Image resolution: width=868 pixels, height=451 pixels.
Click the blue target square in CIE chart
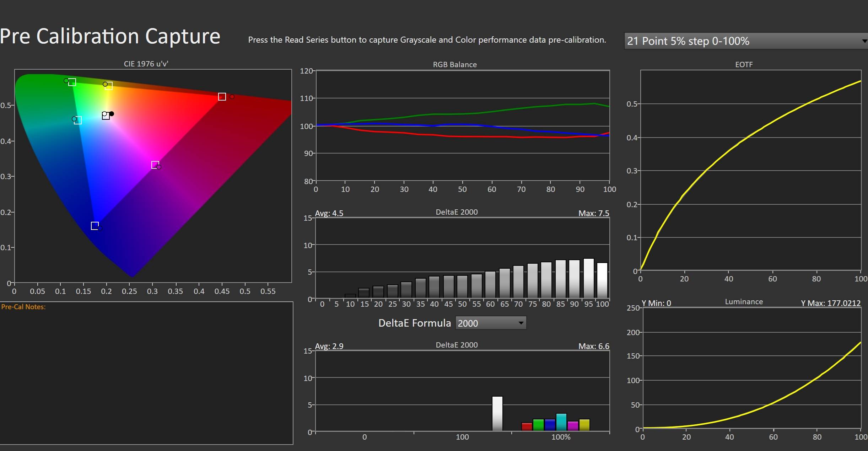point(95,226)
